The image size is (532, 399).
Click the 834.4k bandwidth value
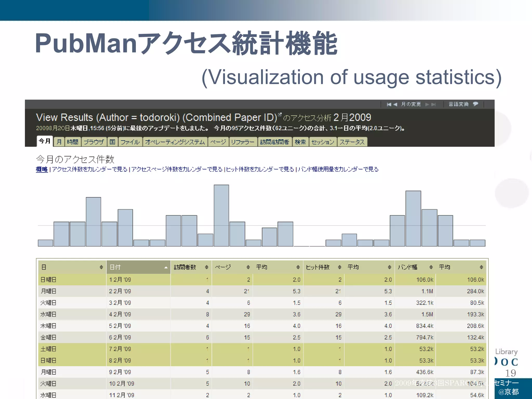(x=425, y=326)
